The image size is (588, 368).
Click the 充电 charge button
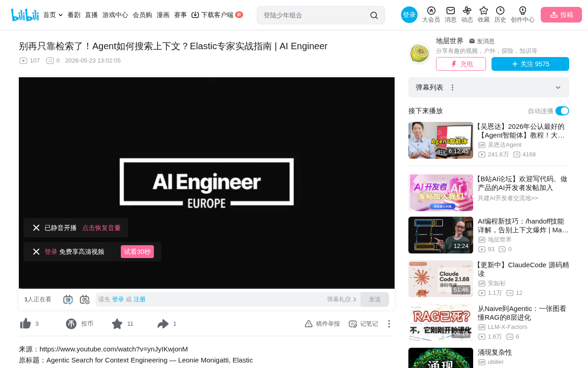[x=461, y=64]
